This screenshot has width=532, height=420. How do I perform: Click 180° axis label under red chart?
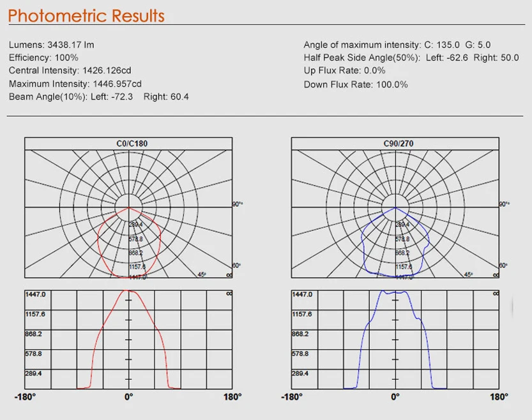pos(232,397)
